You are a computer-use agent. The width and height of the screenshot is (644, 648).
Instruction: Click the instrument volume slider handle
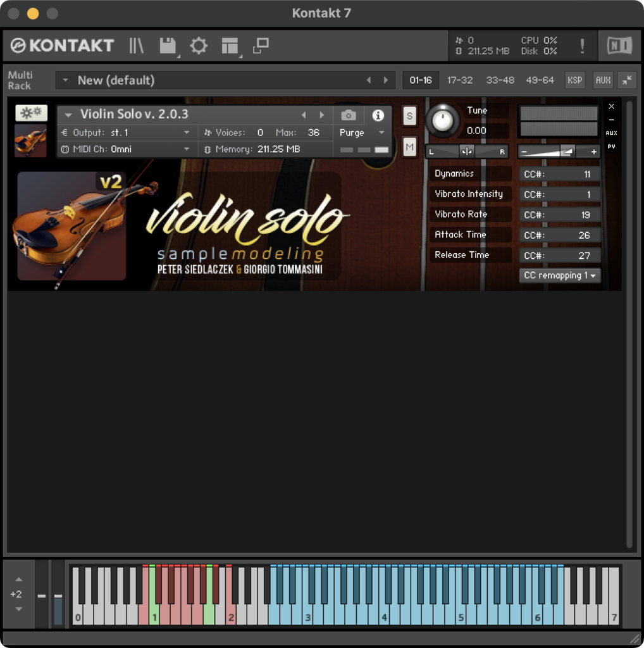tap(567, 152)
